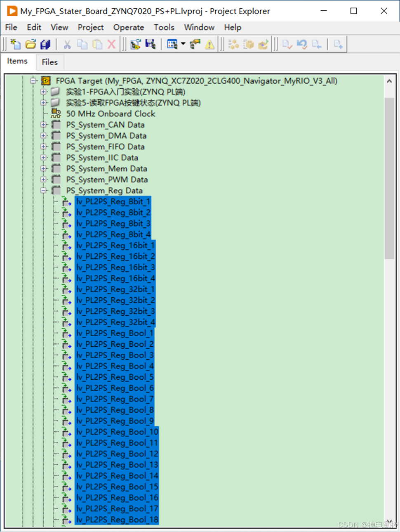
Task: Click the red Delete X icon
Action: (x=111, y=44)
